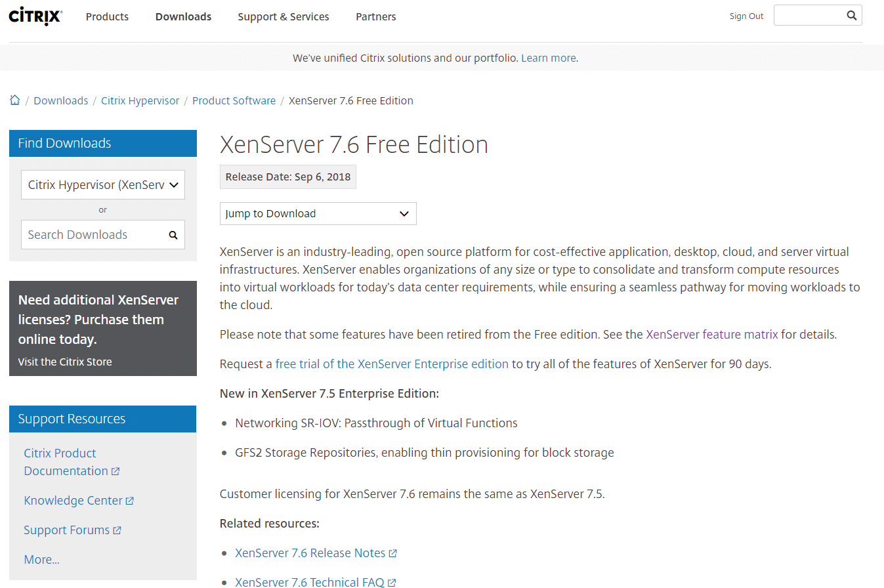Open Citrix Hypervisor breadcrumb link
Screen dimensions: 884x588
pos(140,100)
